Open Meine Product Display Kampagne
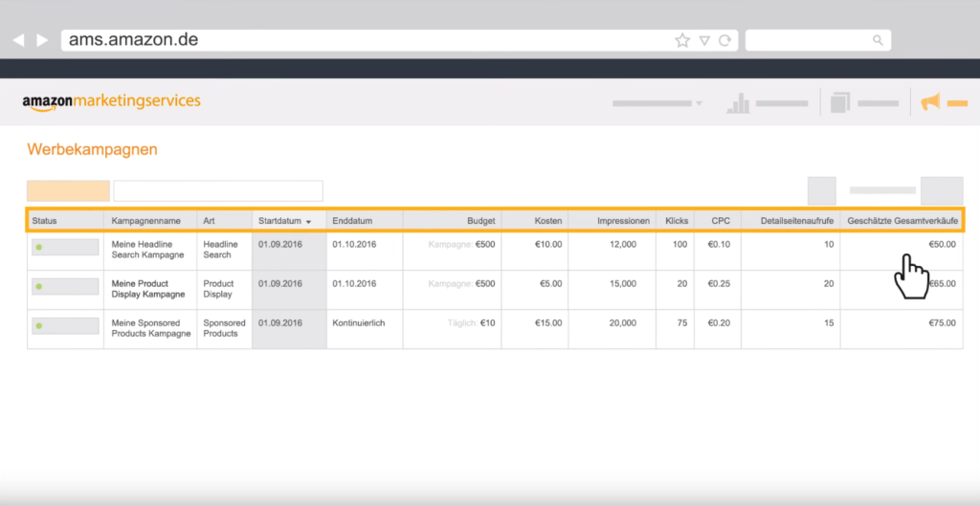Image resolution: width=980 pixels, height=506 pixels. point(148,289)
